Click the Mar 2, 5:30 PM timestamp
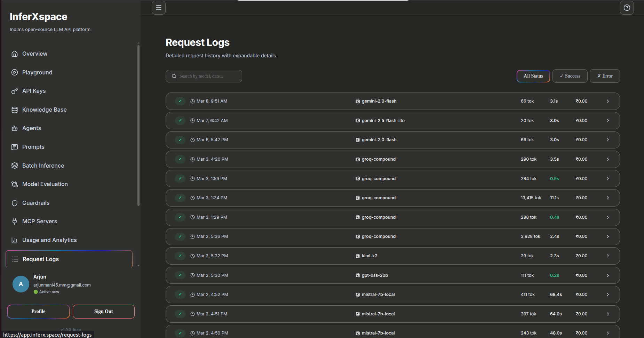The width and height of the screenshot is (644, 338). click(212, 275)
